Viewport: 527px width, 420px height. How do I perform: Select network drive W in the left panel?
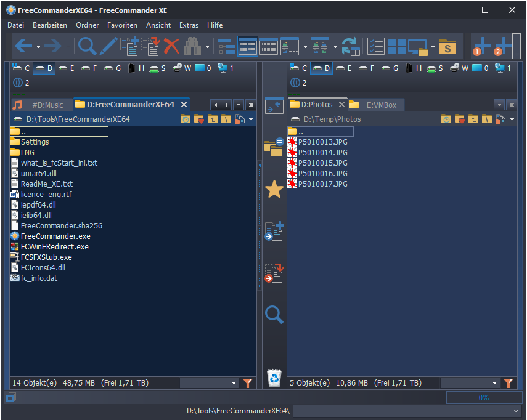point(182,68)
